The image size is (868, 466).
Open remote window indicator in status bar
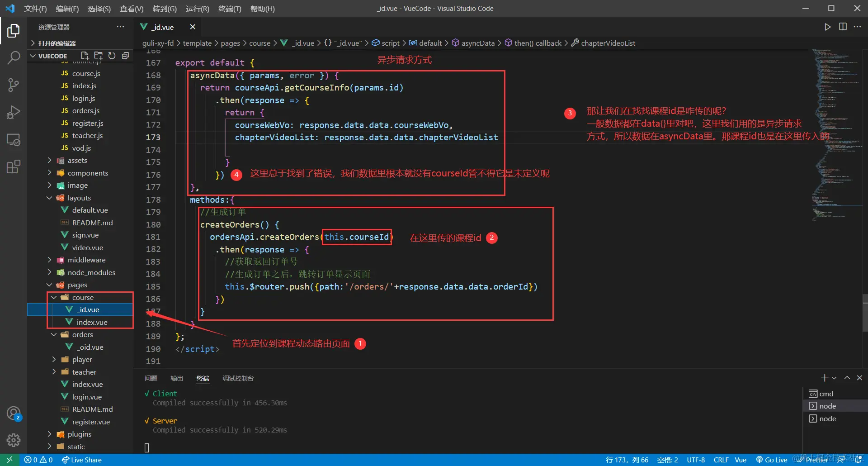(9, 460)
